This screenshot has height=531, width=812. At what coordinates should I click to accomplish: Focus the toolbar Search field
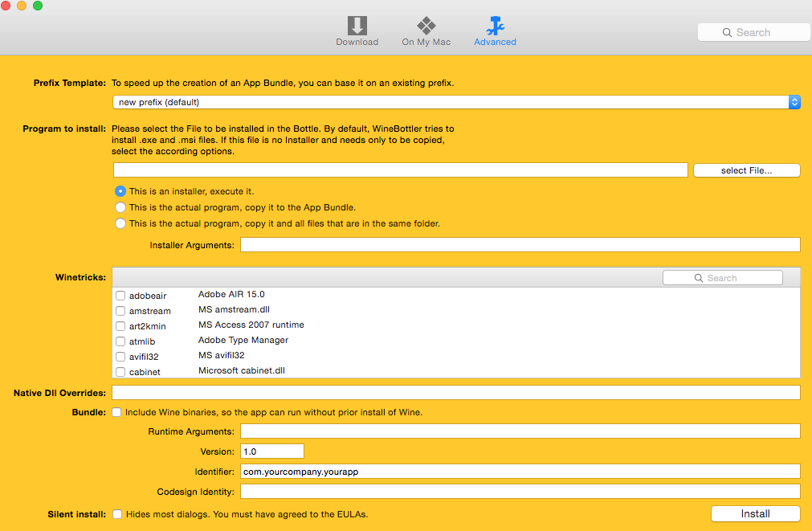pos(753,33)
